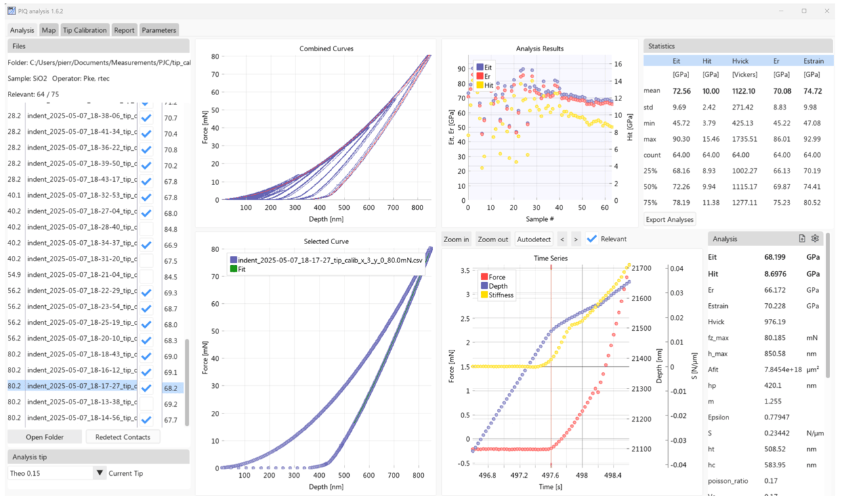
Task: Click the fz_max value 80.185
Action: (775, 337)
